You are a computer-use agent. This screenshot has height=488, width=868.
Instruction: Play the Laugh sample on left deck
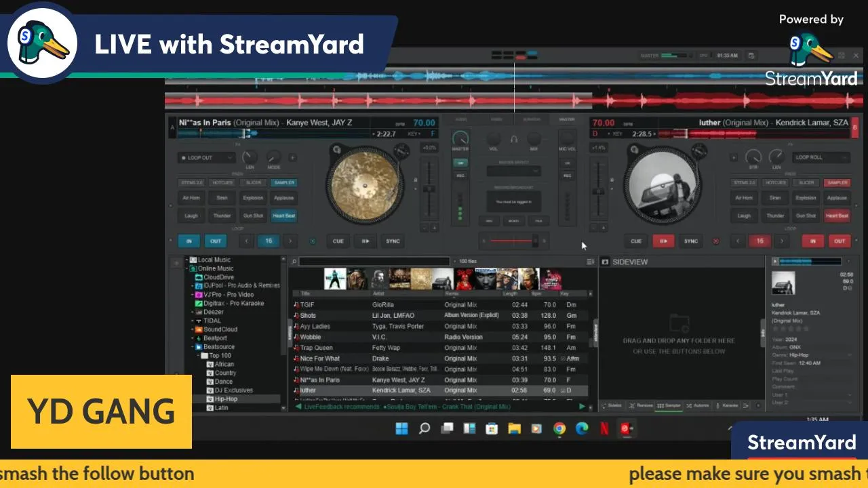click(x=191, y=216)
